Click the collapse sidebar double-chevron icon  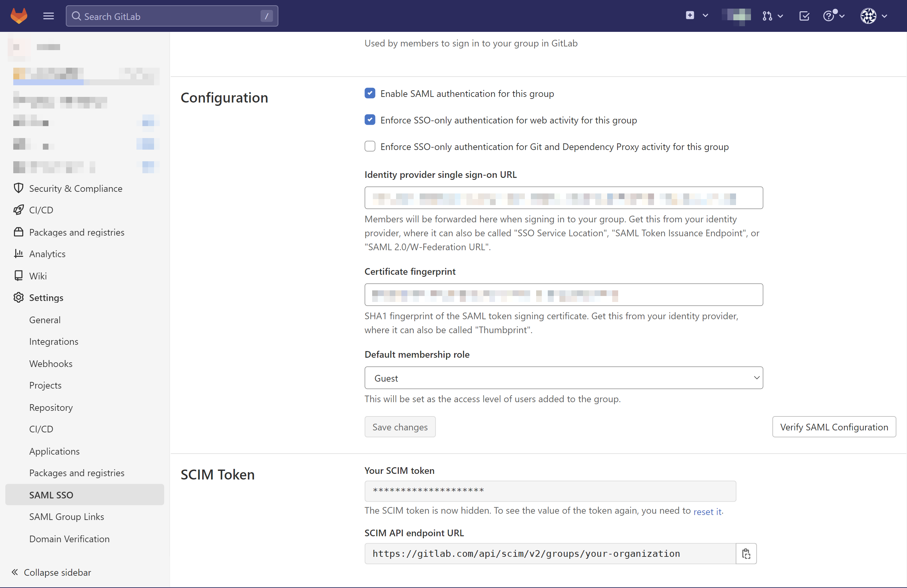(15, 572)
